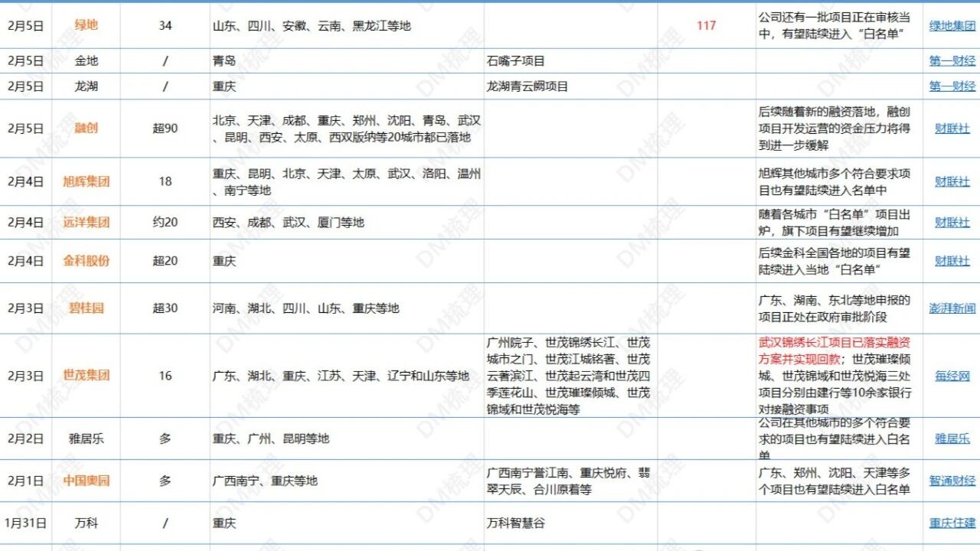Select the 广西南宁、重庆等地 cell
The width and height of the screenshot is (980, 551).
[347, 481]
